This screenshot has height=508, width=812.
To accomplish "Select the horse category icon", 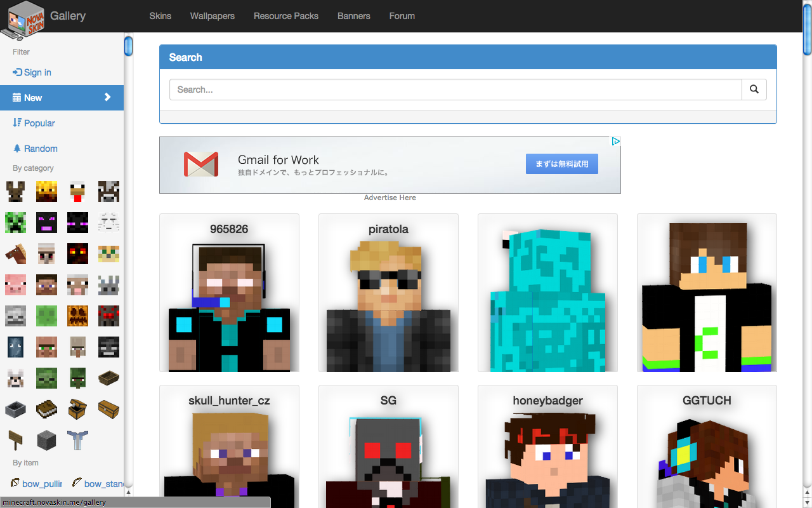I will coord(15,253).
